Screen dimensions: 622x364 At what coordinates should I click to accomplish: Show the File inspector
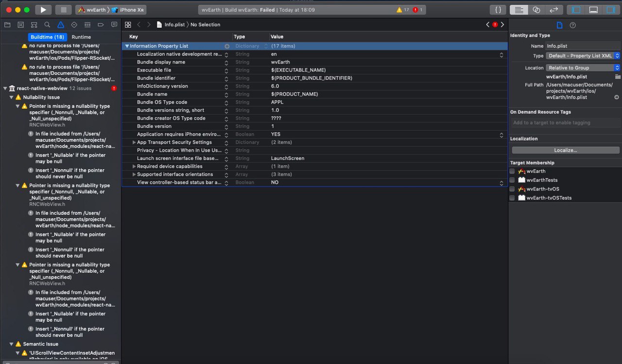[x=559, y=25]
